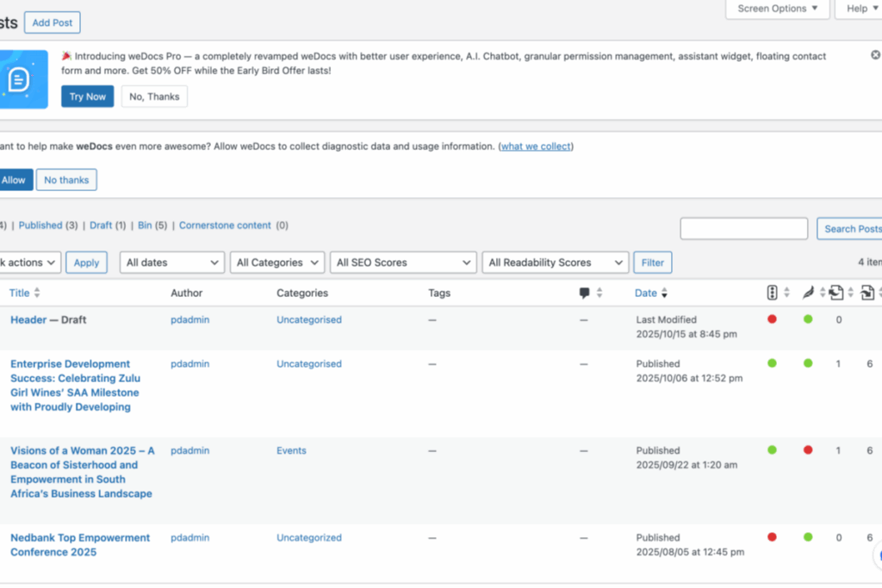Screen dimensions: 882x588
Task: Dismiss the weDocs Pro notice
Action: 875,54
